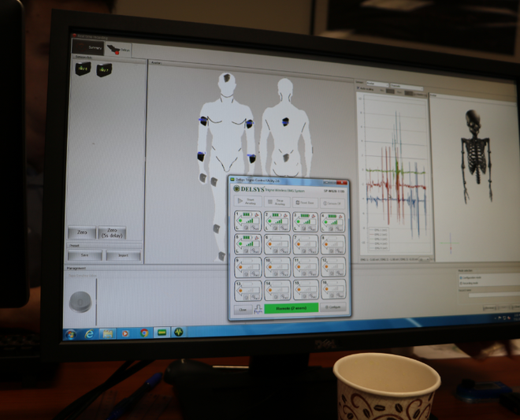This screenshot has width=520, height=420.
Task: Click the 3D skeleton in the Avatar view
Action: coord(476,156)
